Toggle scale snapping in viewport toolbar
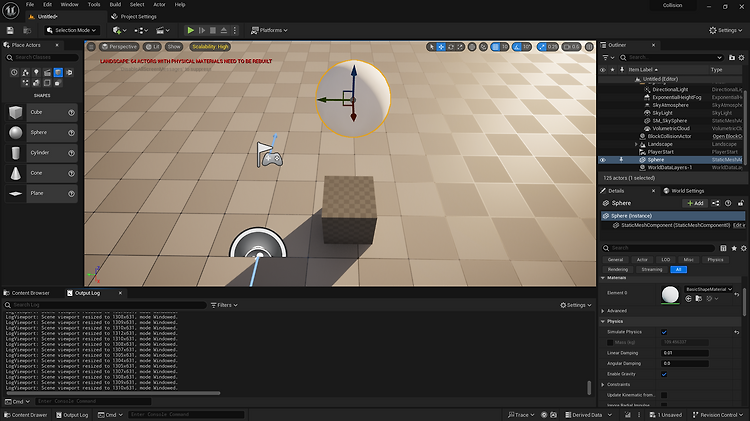750x421 pixels. [x=541, y=46]
